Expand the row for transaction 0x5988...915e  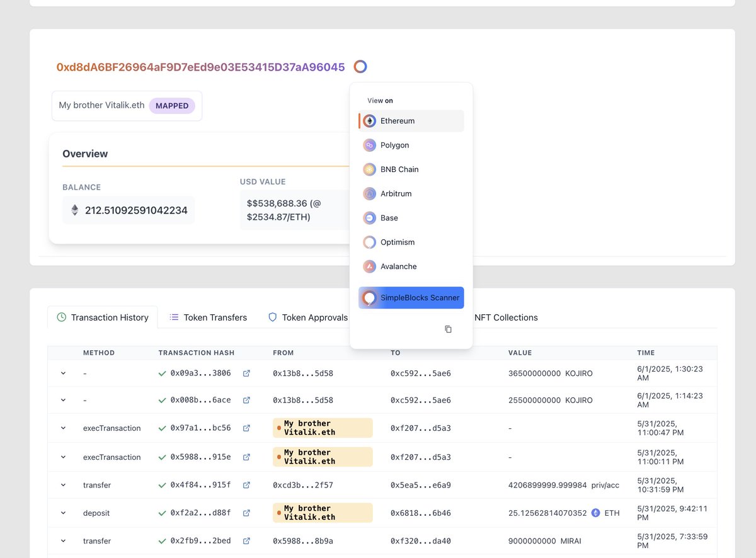63,457
